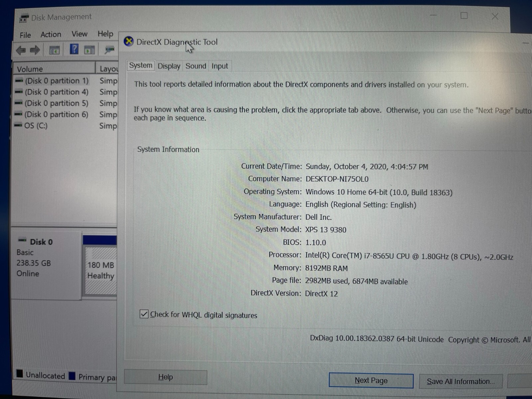The height and width of the screenshot is (399, 532).
Task: Click the Help button in DirectX tool
Action: pos(166,377)
